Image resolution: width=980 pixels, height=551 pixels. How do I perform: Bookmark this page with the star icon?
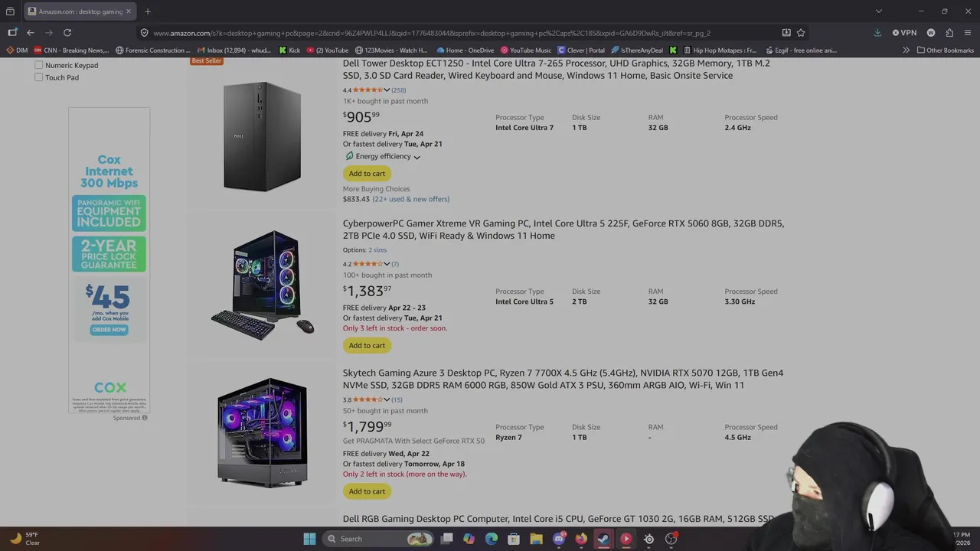(x=801, y=33)
